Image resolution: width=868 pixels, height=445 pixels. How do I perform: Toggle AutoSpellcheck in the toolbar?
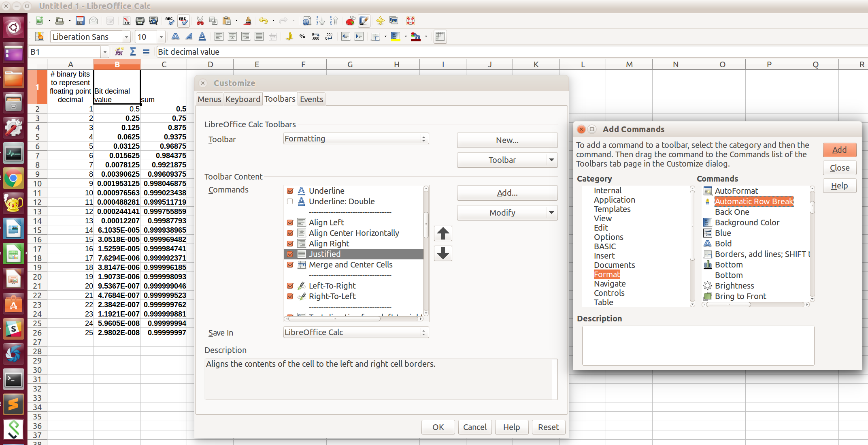183,21
